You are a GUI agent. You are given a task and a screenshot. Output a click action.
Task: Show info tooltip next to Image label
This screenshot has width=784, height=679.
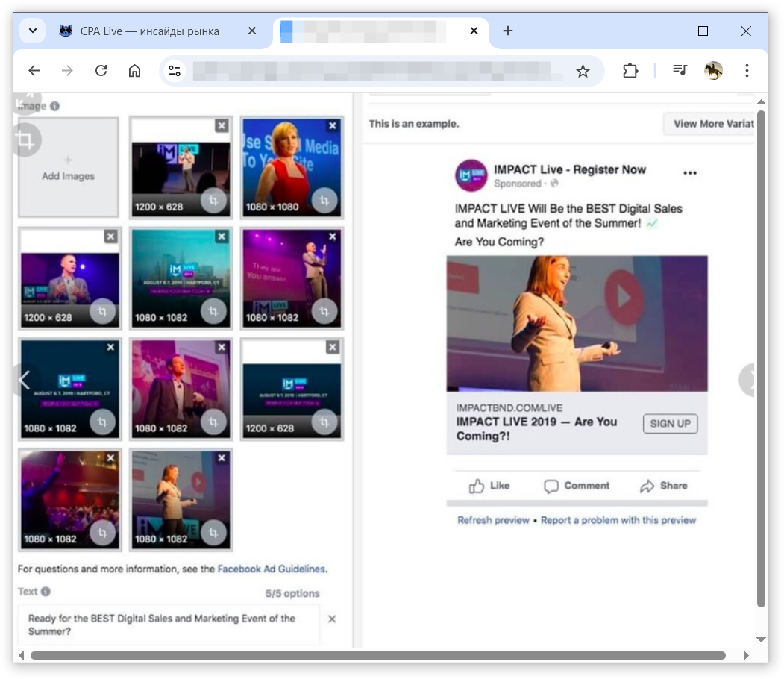55,106
